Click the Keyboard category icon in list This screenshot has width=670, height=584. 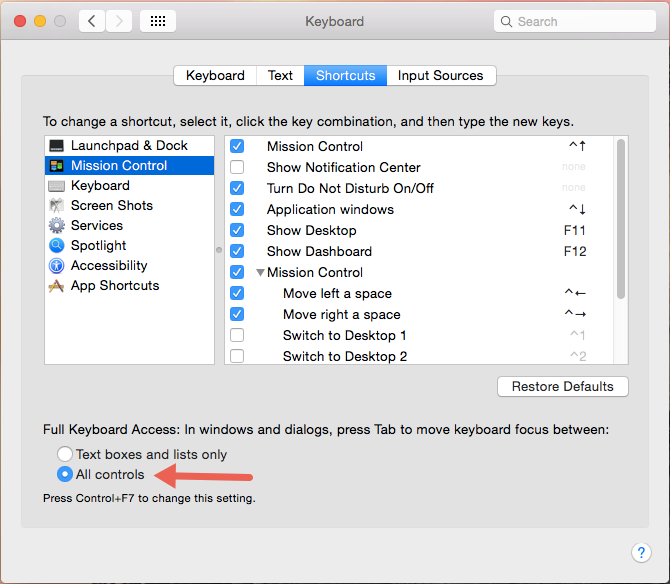[x=57, y=186]
